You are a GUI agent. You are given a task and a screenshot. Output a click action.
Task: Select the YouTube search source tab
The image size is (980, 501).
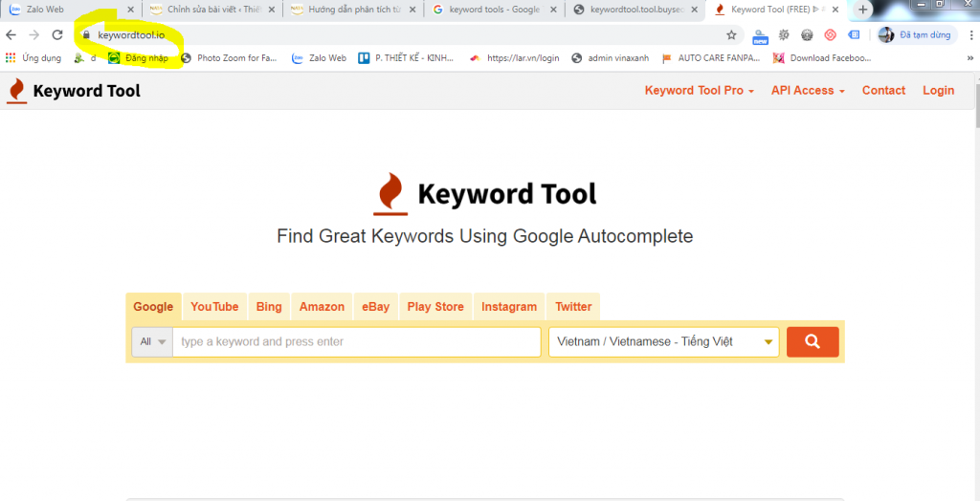point(214,307)
